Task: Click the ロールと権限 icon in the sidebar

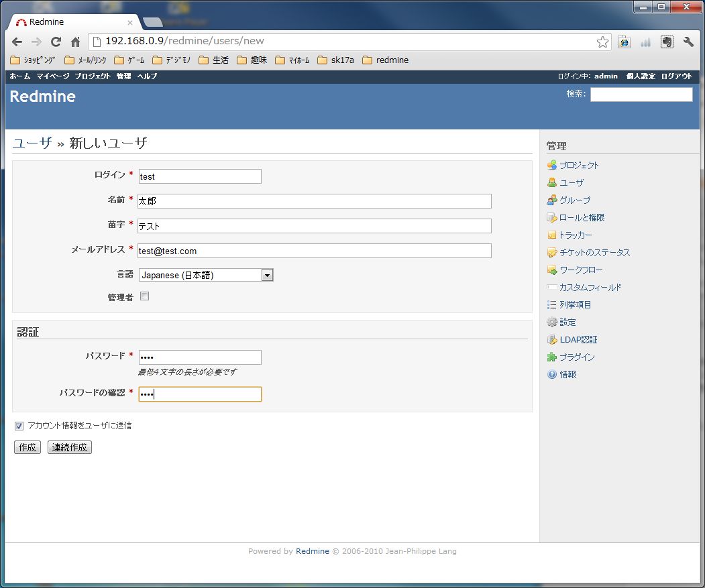Action: [551, 218]
